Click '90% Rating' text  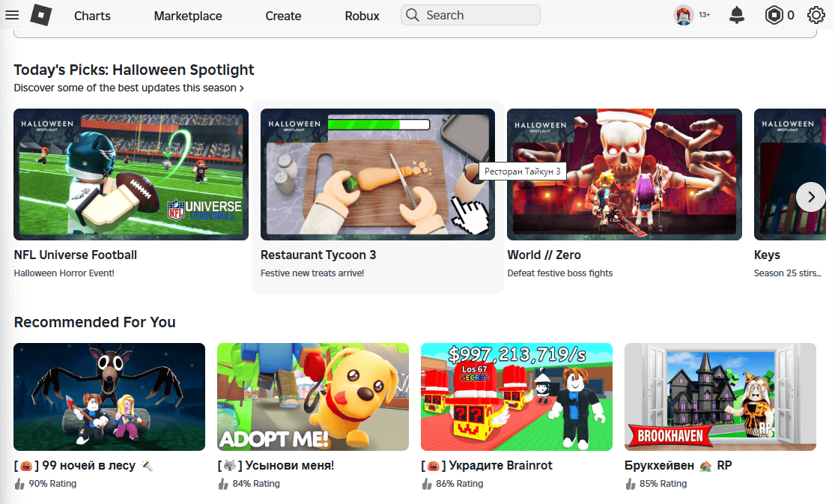(x=52, y=484)
